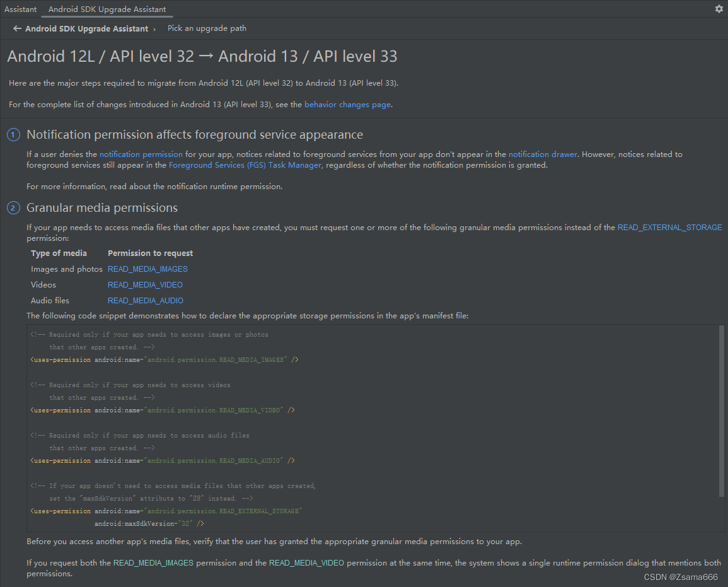Open the READ_EXTERNAL_STORAGE permission link
This screenshot has height=587, width=728.
(x=669, y=227)
